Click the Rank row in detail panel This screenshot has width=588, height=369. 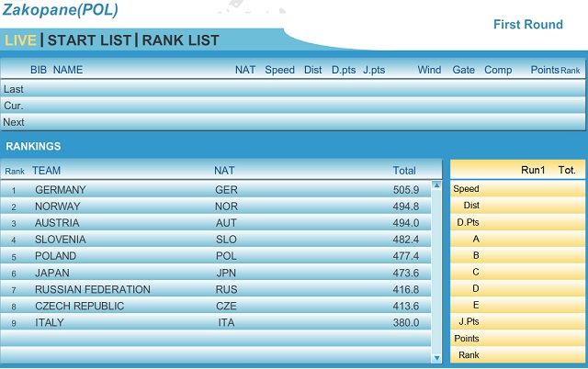[517, 354]
